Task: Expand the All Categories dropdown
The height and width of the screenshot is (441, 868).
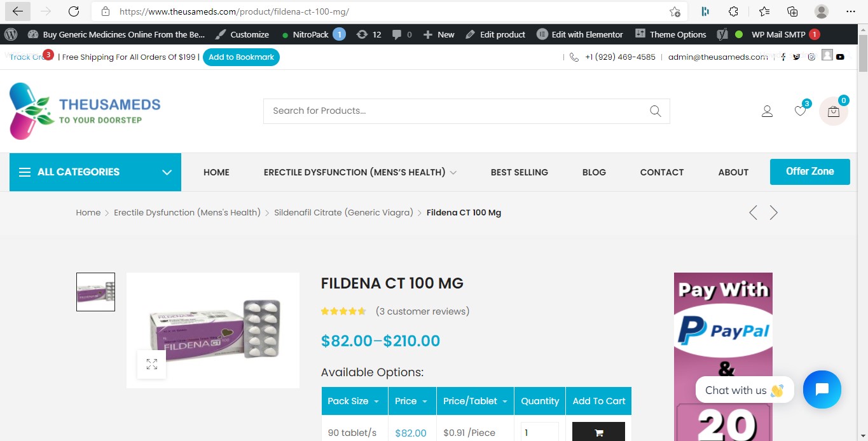Action: point(95,172)
